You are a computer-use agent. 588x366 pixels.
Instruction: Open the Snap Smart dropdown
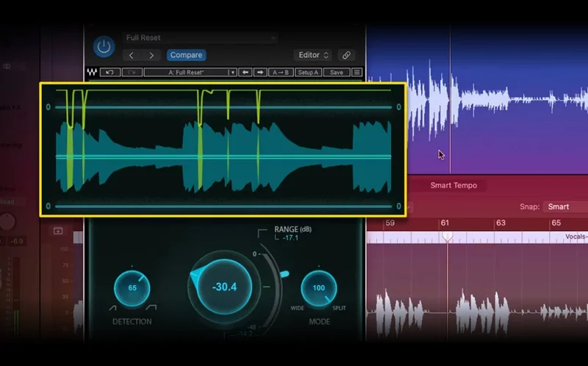(x=567, y=207)
